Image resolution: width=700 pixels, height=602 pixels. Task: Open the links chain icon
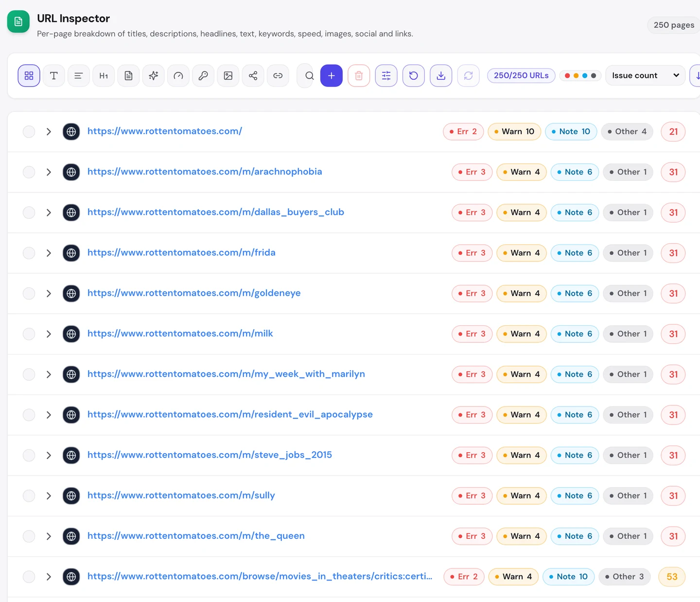278,76
